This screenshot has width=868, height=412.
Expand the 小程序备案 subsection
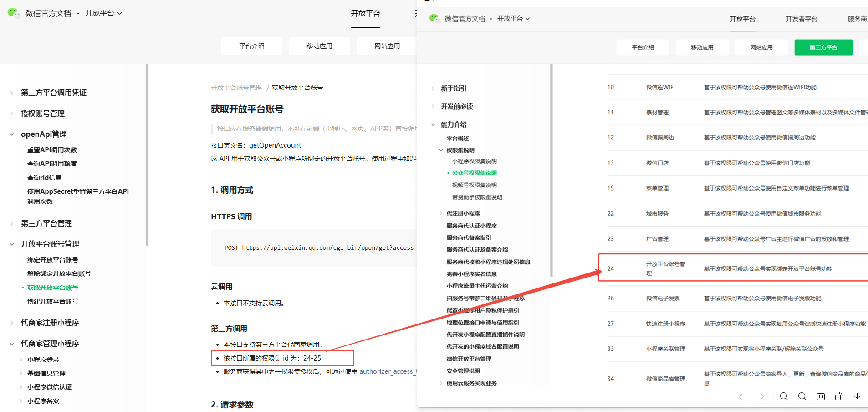(21, 401)
